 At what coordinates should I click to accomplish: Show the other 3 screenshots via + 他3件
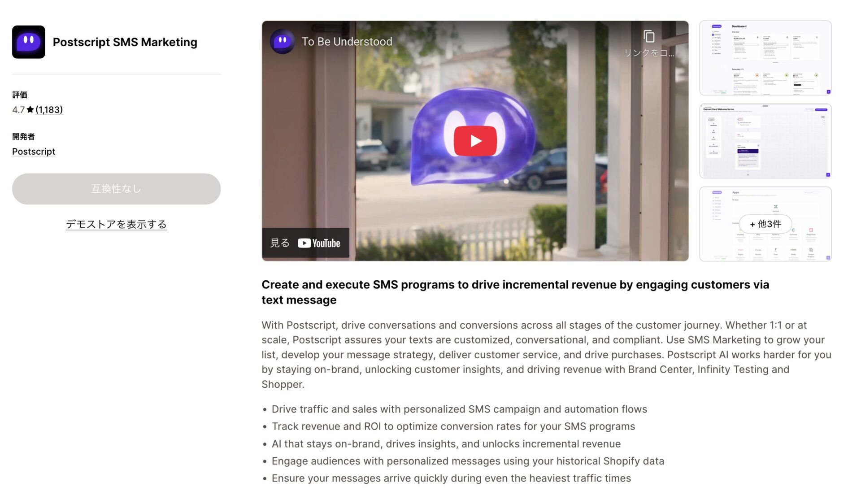pos(765,224)
